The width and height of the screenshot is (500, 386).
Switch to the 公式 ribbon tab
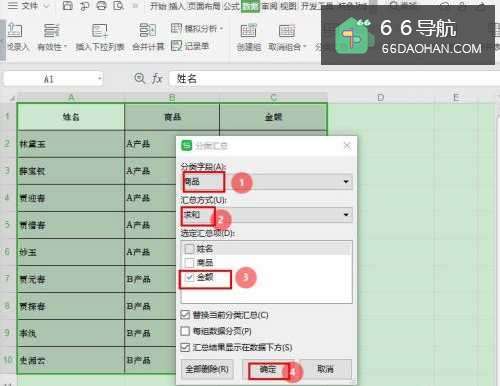click(x=231, y=6)
